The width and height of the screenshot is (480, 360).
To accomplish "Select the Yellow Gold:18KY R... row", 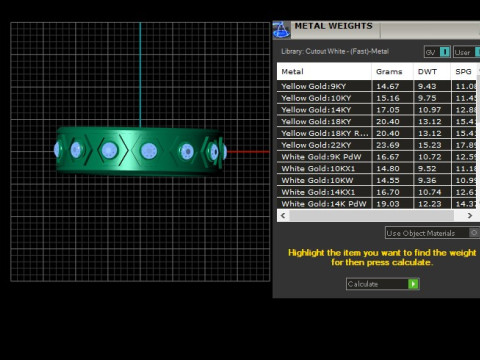I will 377,133.
